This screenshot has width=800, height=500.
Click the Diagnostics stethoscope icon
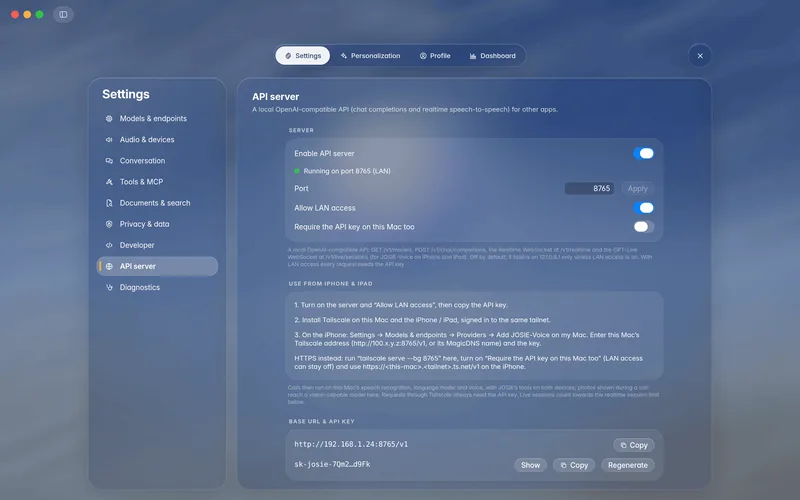point(109,287)
